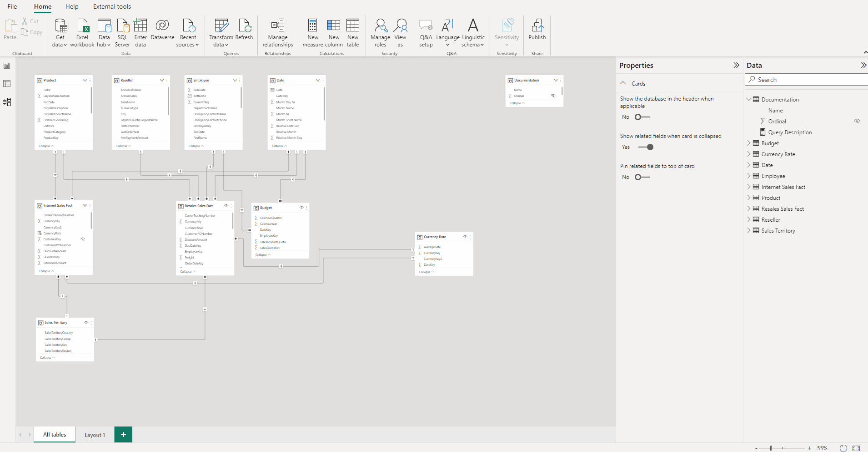Disable showing related fields when card is collapsed
This screenshot has height=452, width=868.
tap(647, 147)
